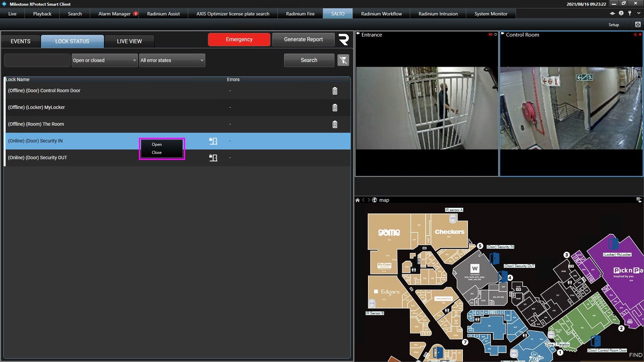Select IR sensor A icon on map
Image resolution: width=644 pixels, height=362 pixels.
(453, 219)
